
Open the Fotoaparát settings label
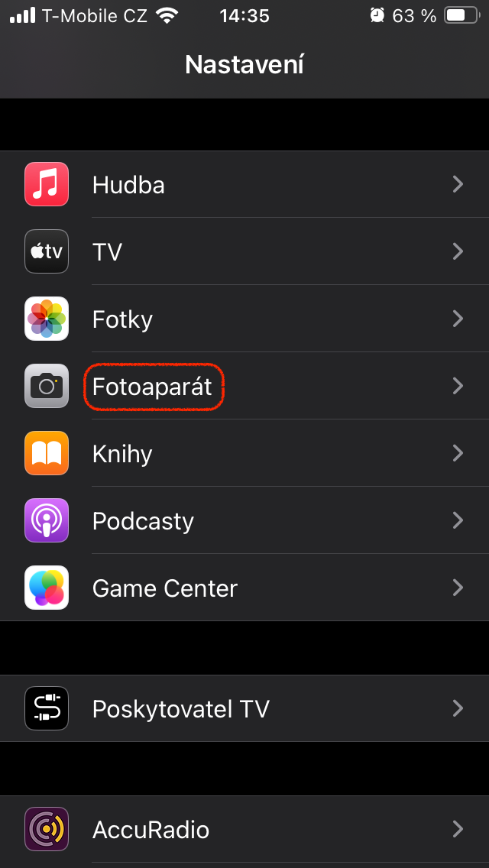[152, 387]
